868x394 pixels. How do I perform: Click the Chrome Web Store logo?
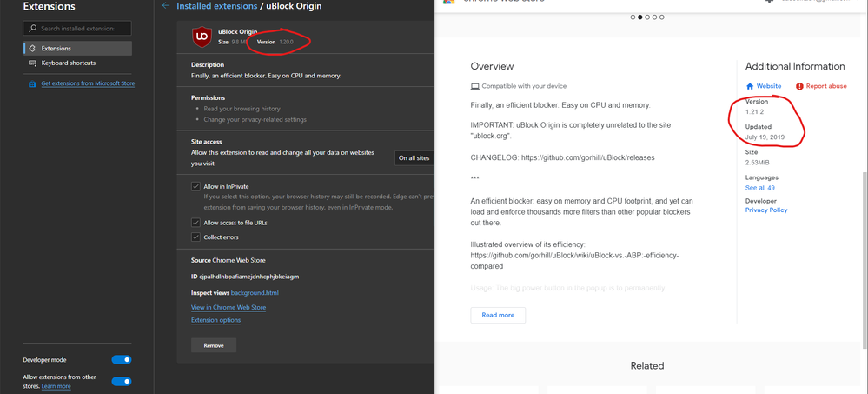(x=448, y=2)
